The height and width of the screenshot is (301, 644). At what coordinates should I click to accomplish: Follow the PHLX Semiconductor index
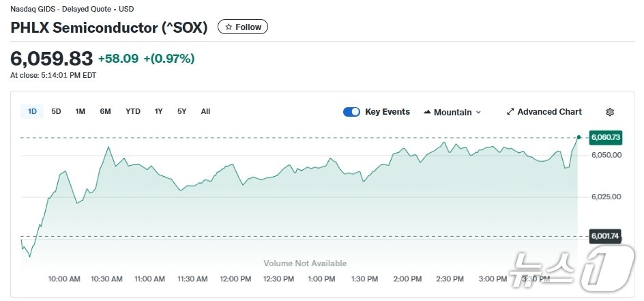[x=243, y=27]
